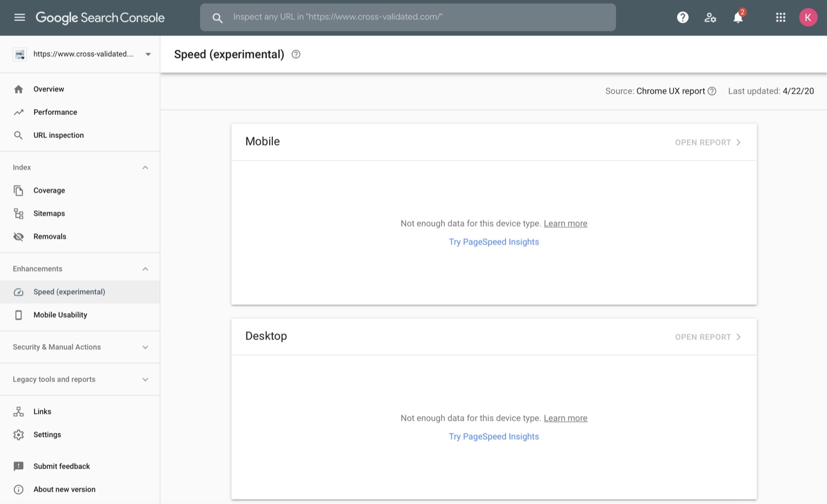
Task: Click Learn more in the Mobile card
Action: tap(565, 223)
